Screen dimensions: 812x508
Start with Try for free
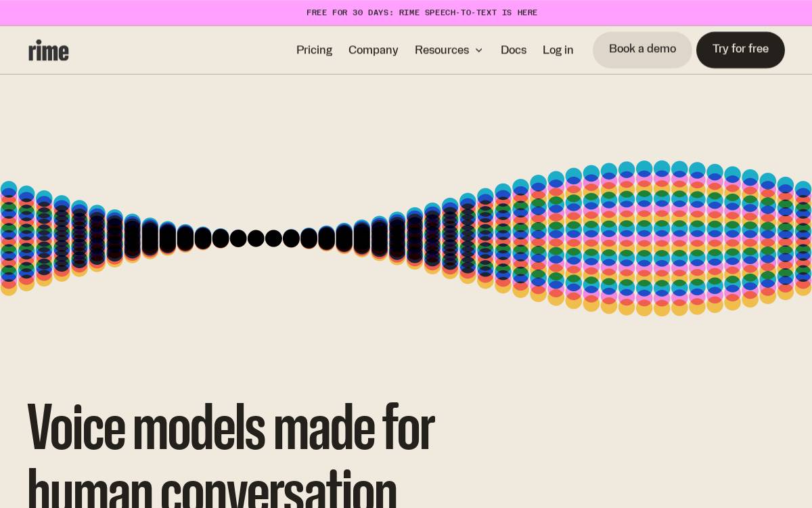(x=740, y=49)
